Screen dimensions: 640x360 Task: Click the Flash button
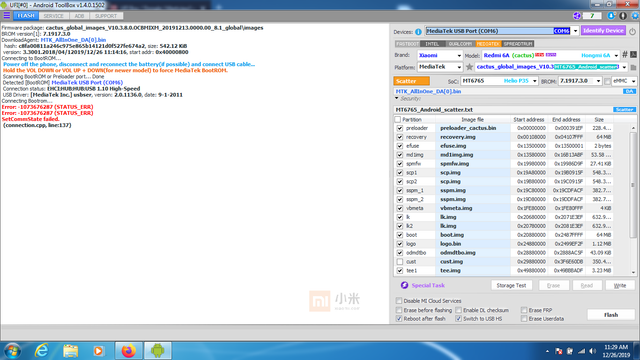(611, 315)
